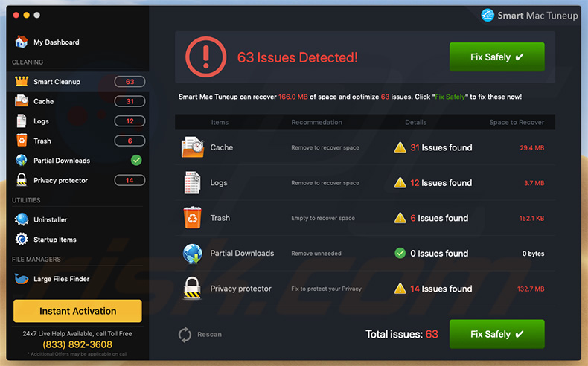Click the Trash bin icon in results table
This screenshot has height=366, width=588.
(192, 218)
